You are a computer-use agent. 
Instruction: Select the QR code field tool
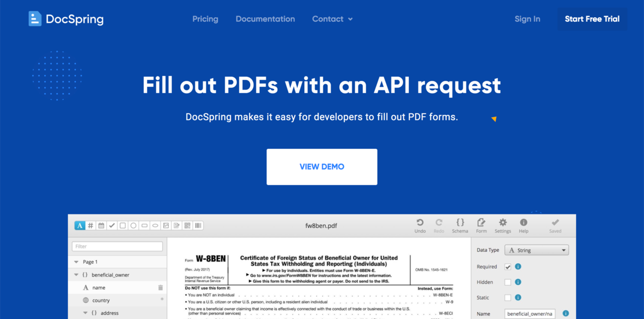click(187, 225)
